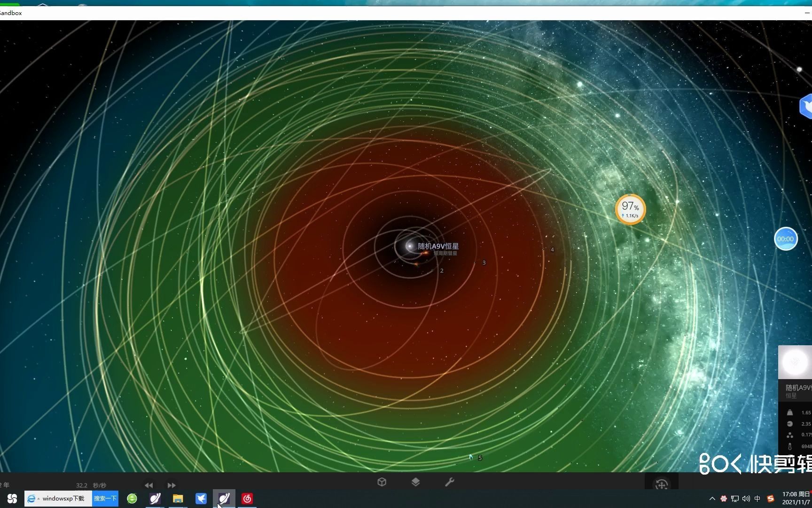This screenshot has width=812, height=508.
Task: Click the target icon in the bottom bar
Action: (662, 484)
